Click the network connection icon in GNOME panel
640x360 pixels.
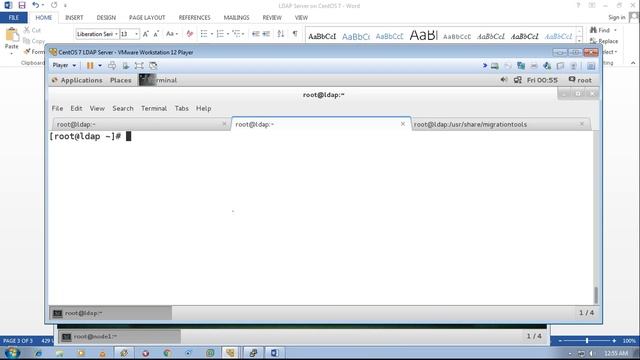[518, 80]
